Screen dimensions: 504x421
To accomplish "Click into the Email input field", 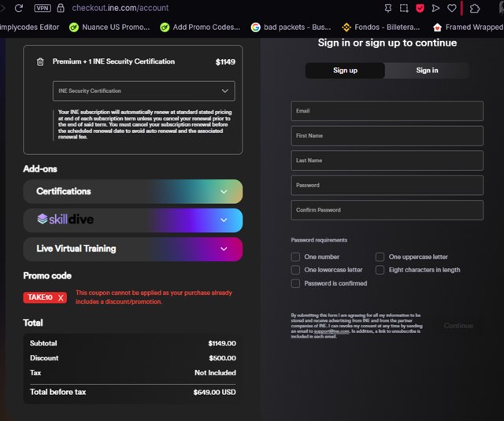I will pyautogui.click(x=387, y=111).
